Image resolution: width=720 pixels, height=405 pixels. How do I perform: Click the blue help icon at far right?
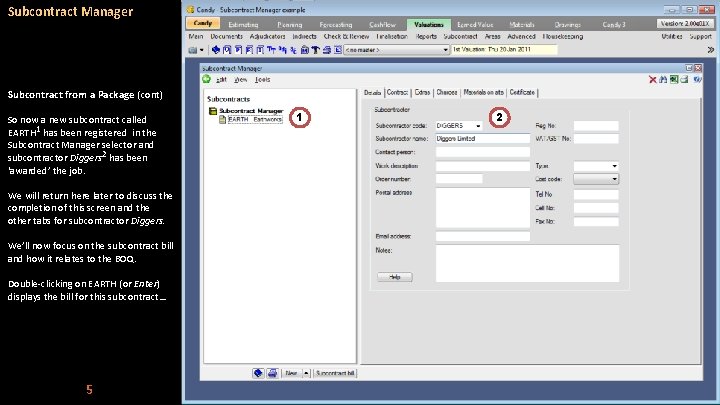click(x=697, y=79)
